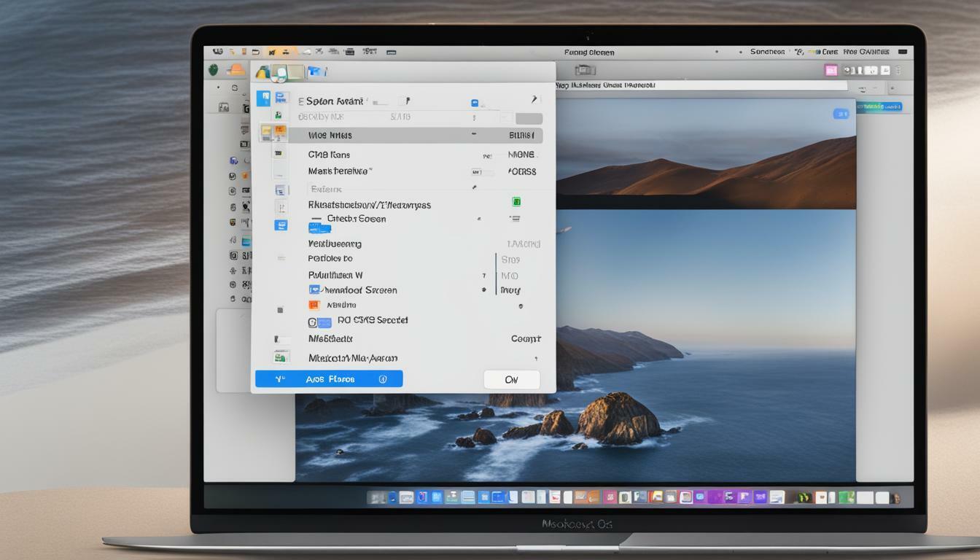Expand the chevron at the dialog's top right
Viewport: 980px width, 560px height.
[x=534, y=98]
